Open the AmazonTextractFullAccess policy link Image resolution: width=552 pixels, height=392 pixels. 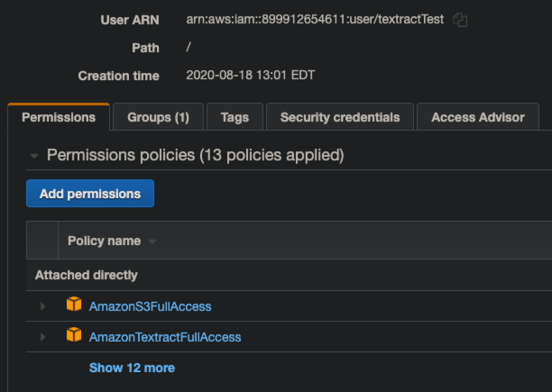165,337
